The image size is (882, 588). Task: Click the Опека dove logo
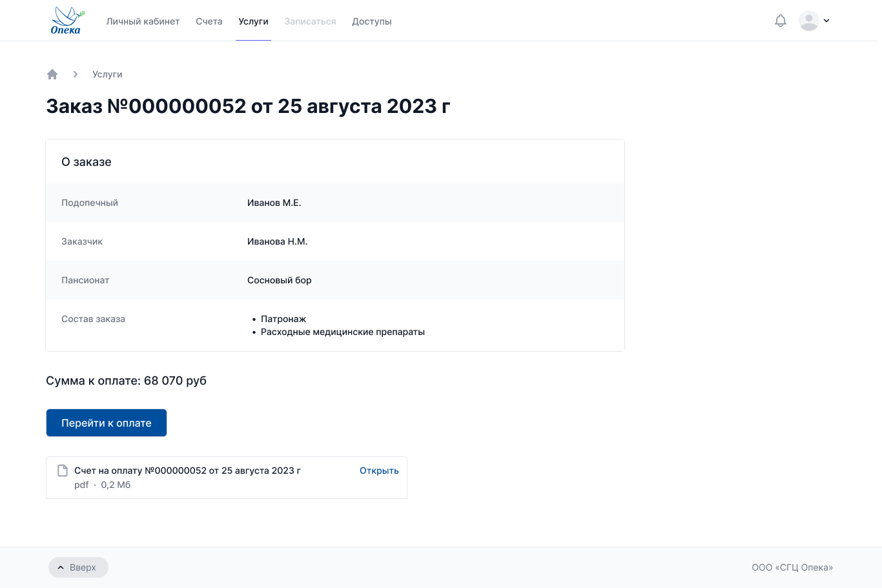(67, 21)
